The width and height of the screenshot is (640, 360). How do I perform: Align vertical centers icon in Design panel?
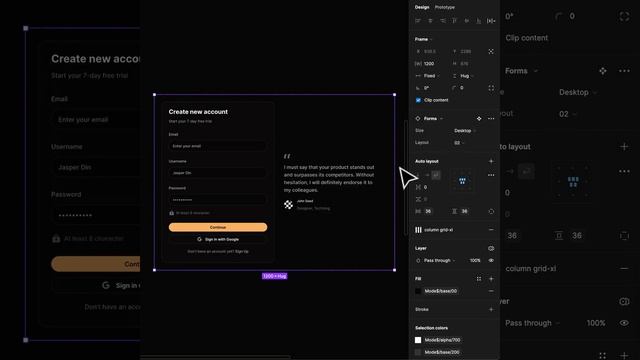click(467, 21)
